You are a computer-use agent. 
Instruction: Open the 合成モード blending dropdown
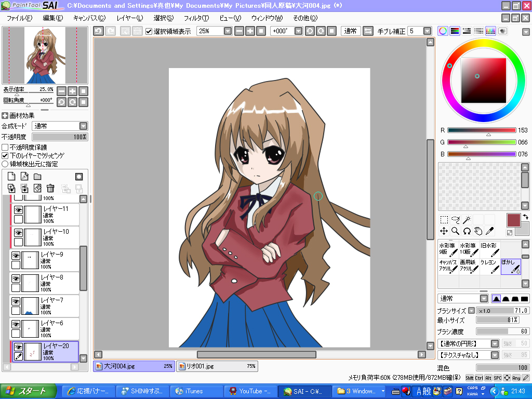pos(84,126)
